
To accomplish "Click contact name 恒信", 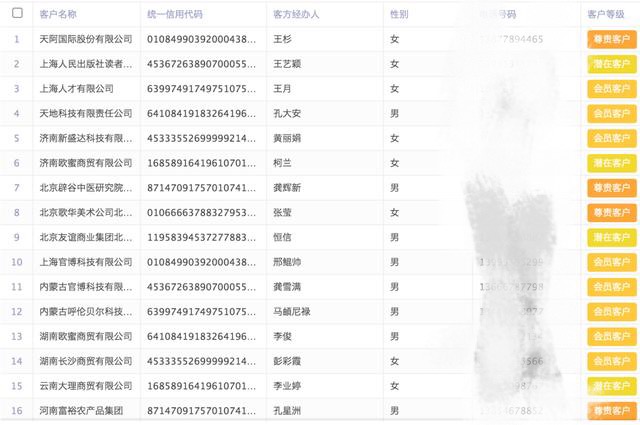I will pyautogui.click(x=282, y=237).
